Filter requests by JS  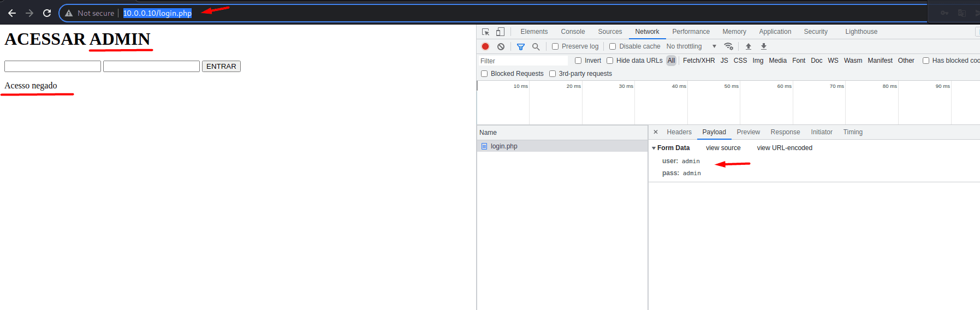pos(724,61)
